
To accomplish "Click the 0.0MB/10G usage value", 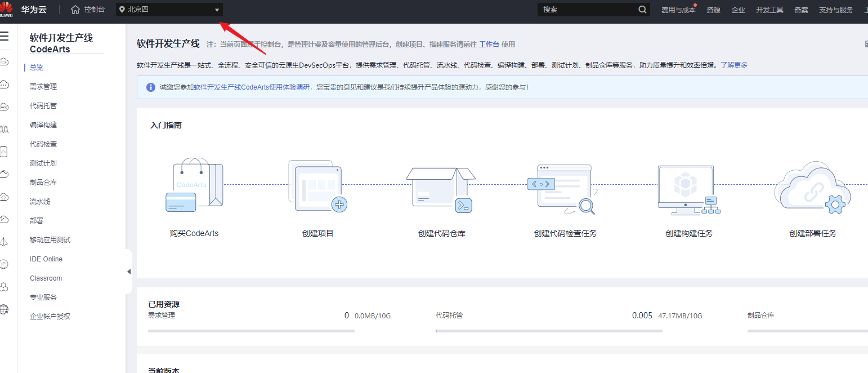I will [x=373, y=316].
